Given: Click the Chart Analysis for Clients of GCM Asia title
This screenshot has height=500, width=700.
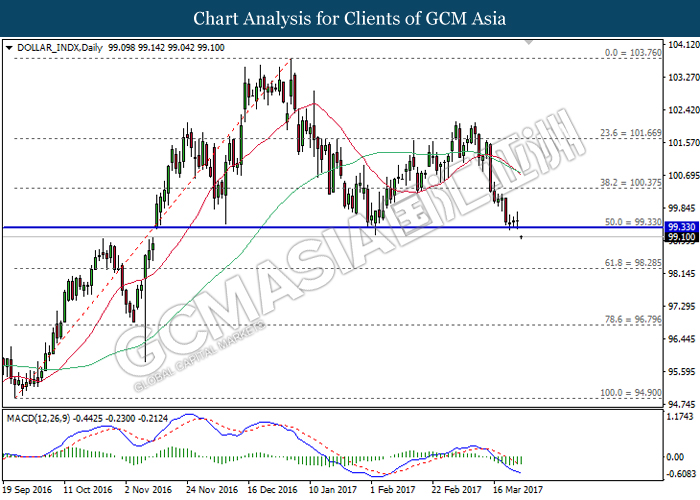Looking at the screenshot, I should click(350, 19).
